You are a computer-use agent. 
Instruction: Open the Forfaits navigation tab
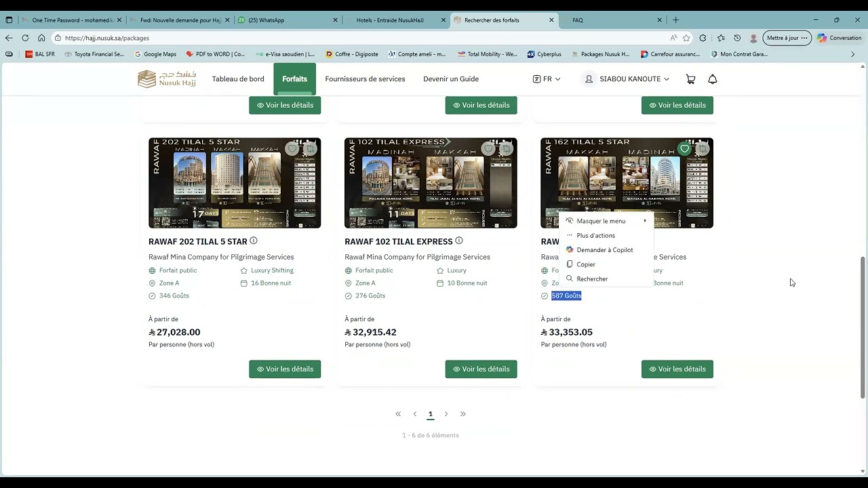coord(294,79)
